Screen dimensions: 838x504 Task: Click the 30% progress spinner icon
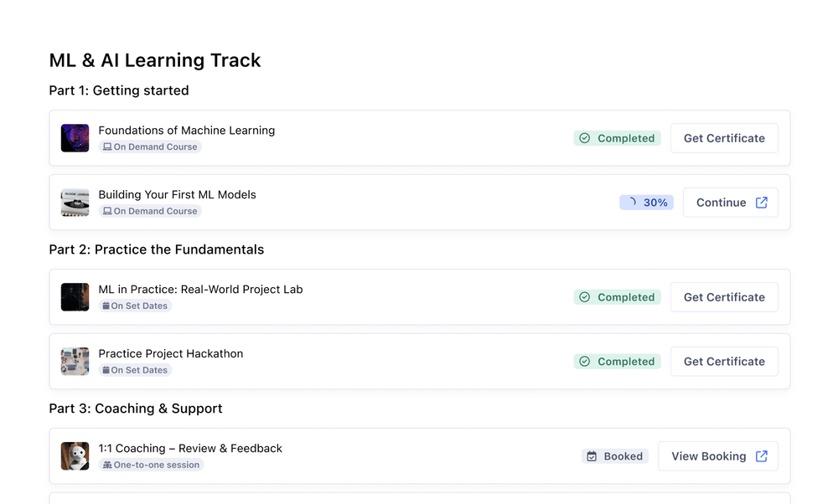[x=632, y=203]
